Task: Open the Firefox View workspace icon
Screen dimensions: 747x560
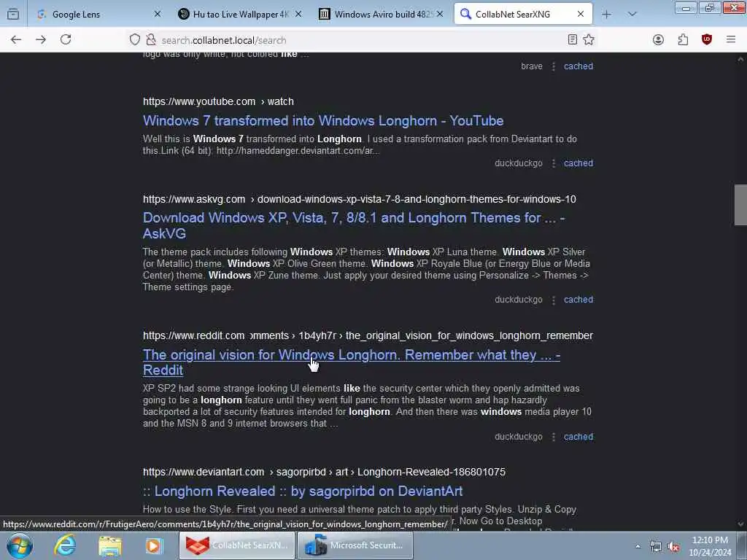Action: (x=13, y=15)
